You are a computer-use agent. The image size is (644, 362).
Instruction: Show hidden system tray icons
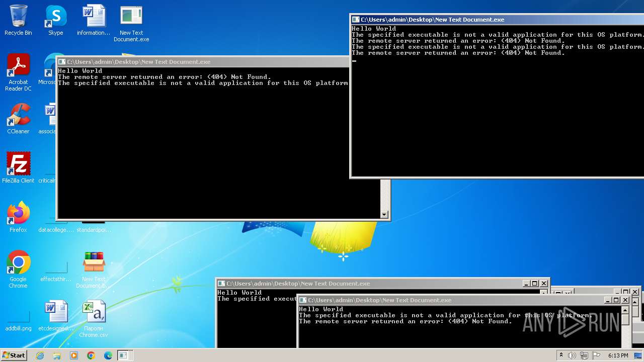[x=561, y=355]
